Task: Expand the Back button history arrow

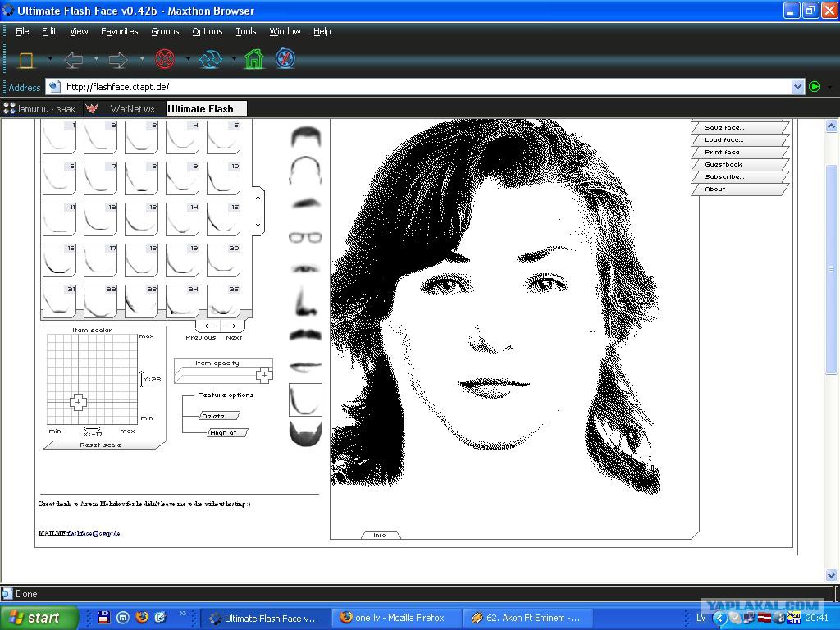Action: [96, 60]
